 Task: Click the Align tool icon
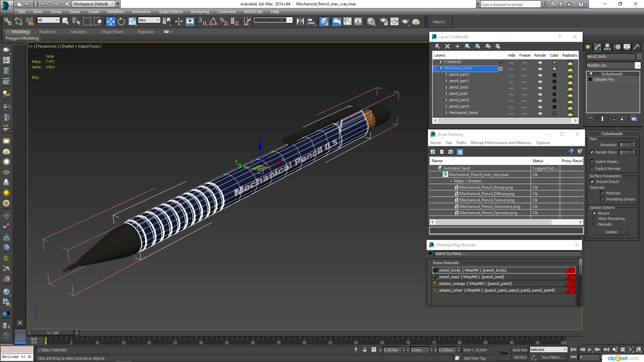[x=311, y=21]
